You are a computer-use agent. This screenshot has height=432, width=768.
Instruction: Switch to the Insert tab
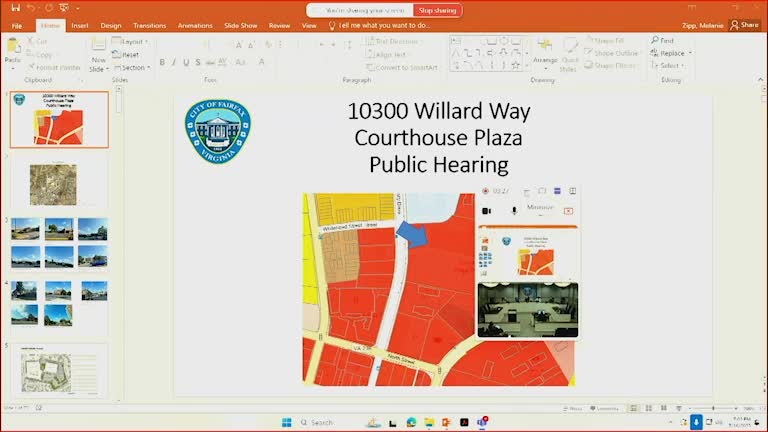80,25
